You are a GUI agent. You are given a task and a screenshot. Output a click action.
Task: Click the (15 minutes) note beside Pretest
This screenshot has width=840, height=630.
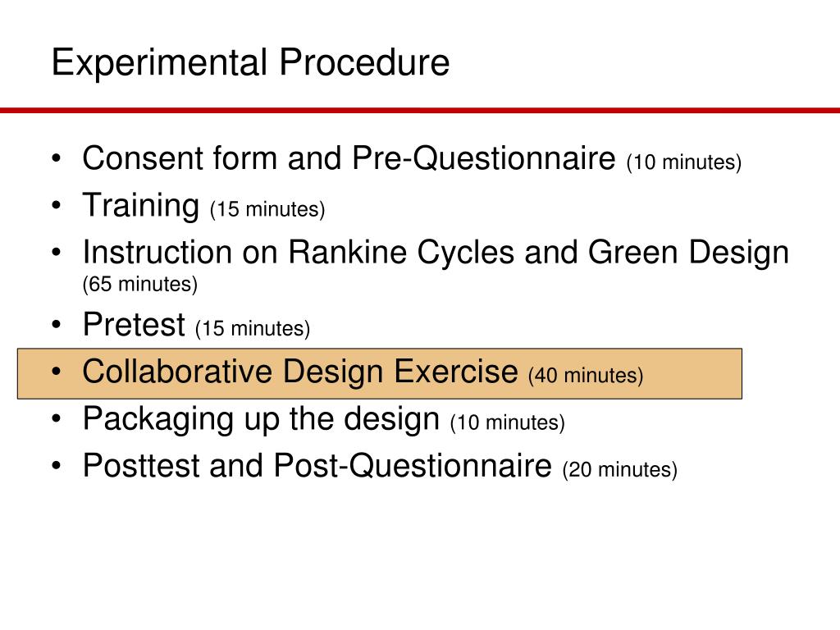[253, 328]
